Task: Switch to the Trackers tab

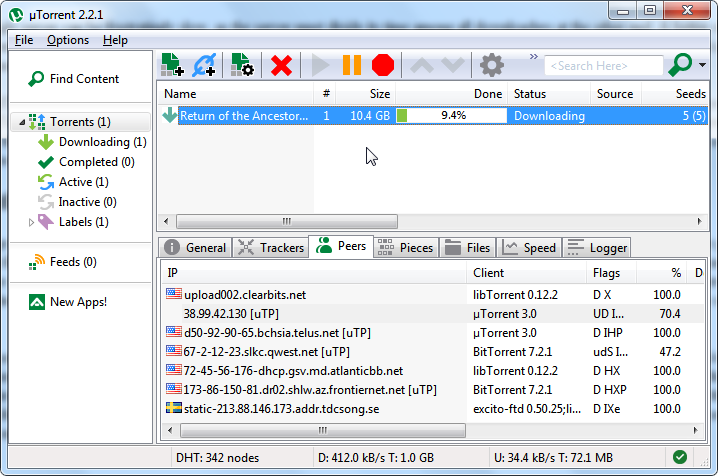Action: [x=271, y=248]
